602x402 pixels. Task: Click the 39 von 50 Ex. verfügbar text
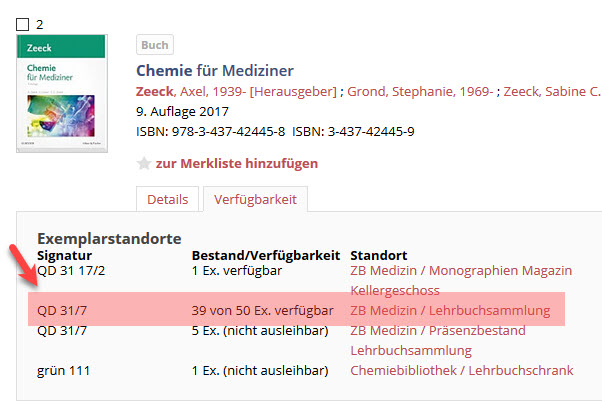(262, 311)
